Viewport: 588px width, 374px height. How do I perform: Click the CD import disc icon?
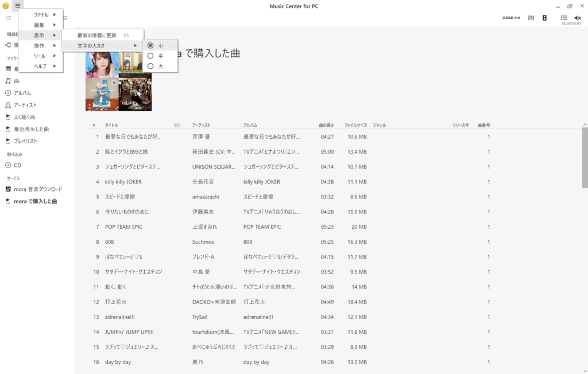point(8,165)
